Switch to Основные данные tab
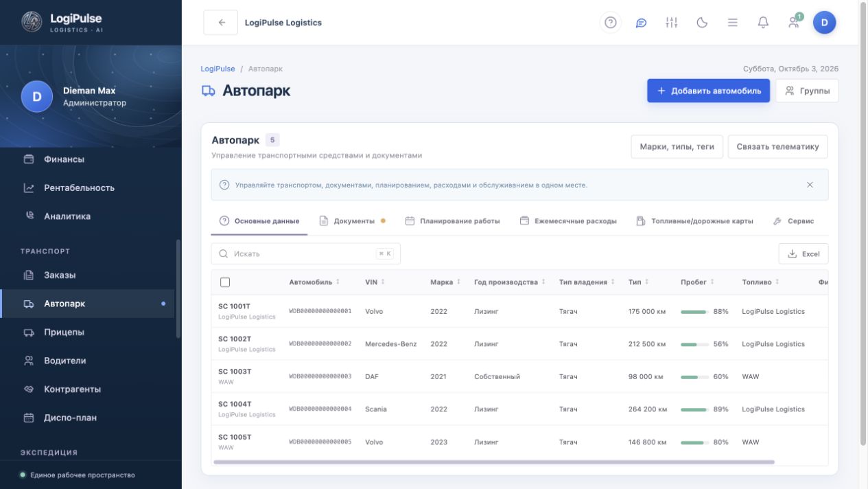 [x=259, y=221]
